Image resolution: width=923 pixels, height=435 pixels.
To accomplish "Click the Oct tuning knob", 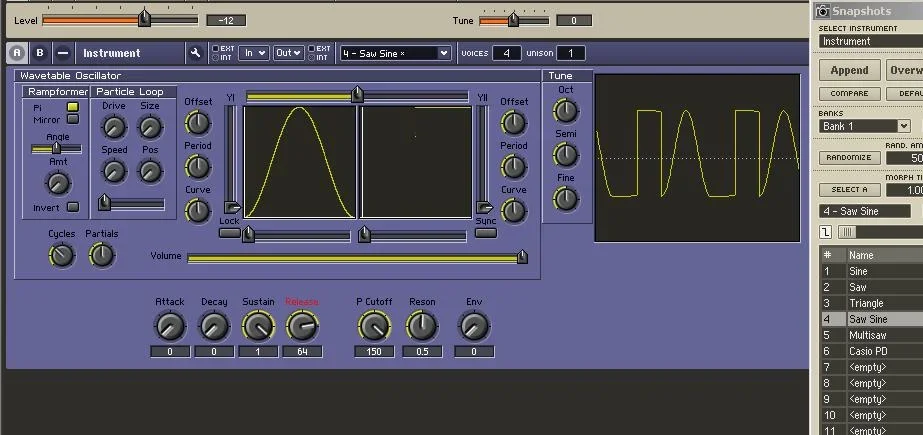I will coord(566,110).
